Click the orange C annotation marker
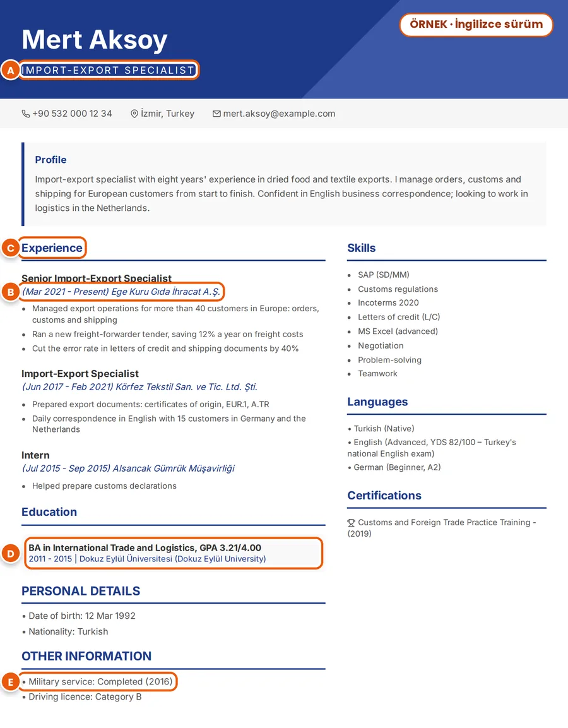This screenshot has height=728, width=568. pyautogui.click(x=10, y=248)
